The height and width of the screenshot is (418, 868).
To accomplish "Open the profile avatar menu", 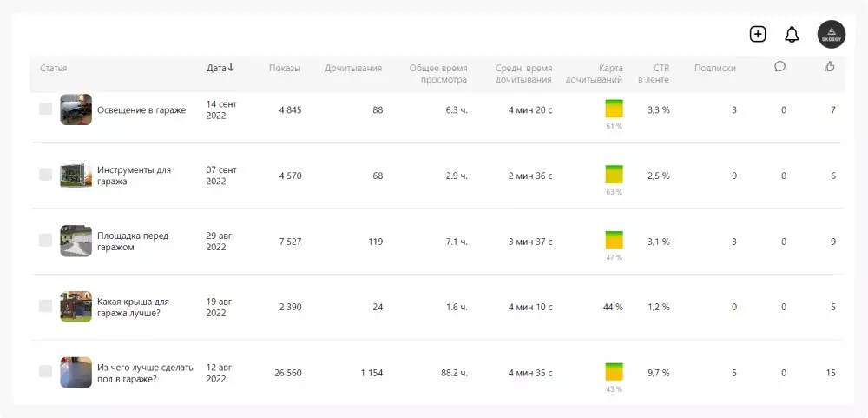I will coord(831,34).
